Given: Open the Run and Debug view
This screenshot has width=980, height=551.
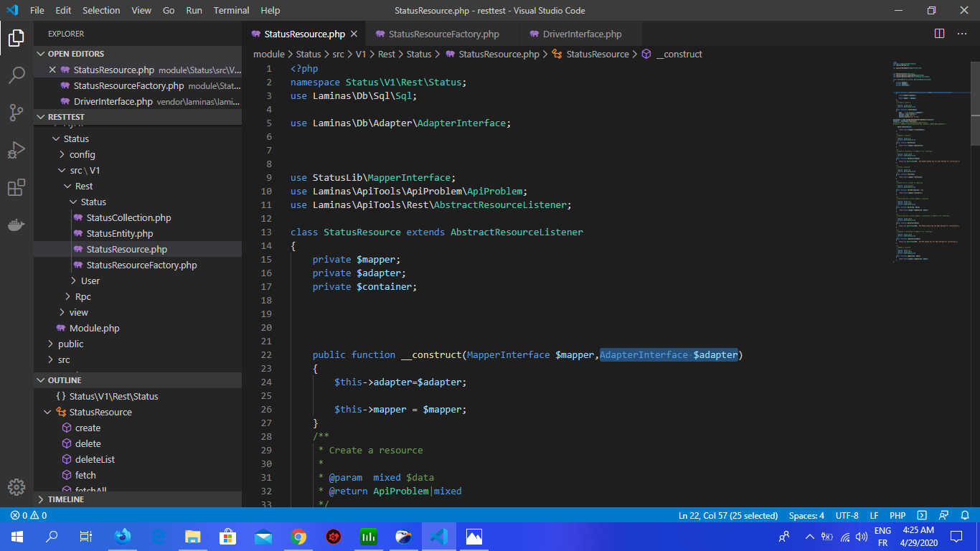Looking at the screenshot, I should coord(17,150).
